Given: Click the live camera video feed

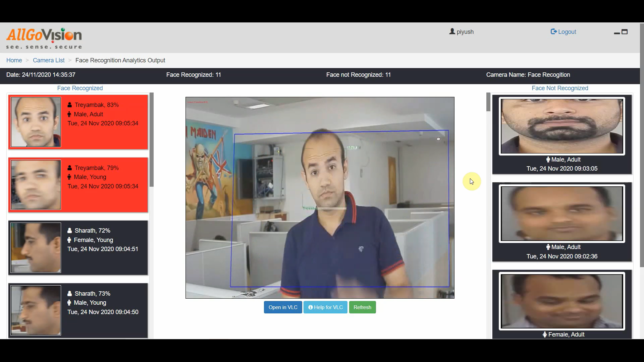Looking at the screenshot, I should pos(320,198).
